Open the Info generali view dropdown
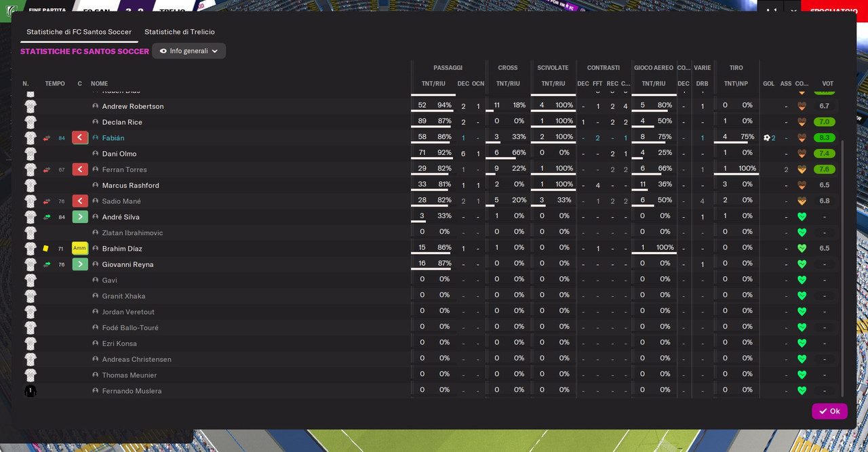The width and height of the screenshot is (868, 452). pos(189,51)
